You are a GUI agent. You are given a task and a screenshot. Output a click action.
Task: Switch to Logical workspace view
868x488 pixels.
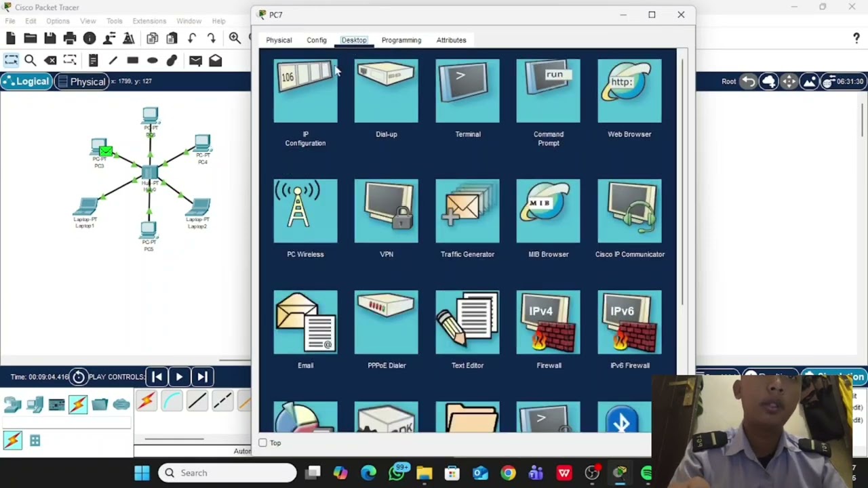26,81
